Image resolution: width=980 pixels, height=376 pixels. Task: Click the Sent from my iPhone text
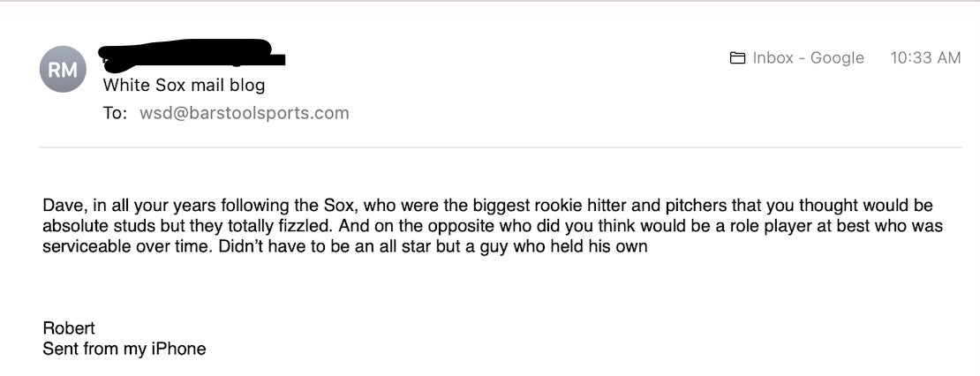124,349
